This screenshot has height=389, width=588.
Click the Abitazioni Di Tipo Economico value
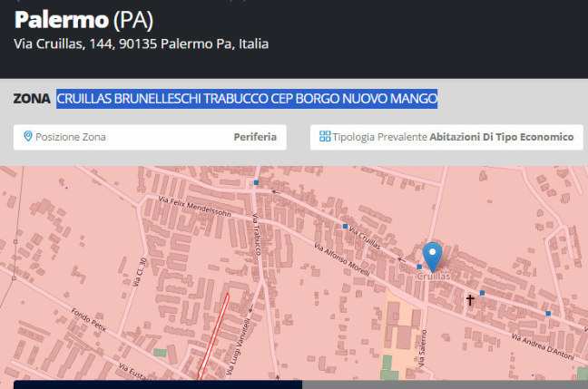[x=502, y=137]
